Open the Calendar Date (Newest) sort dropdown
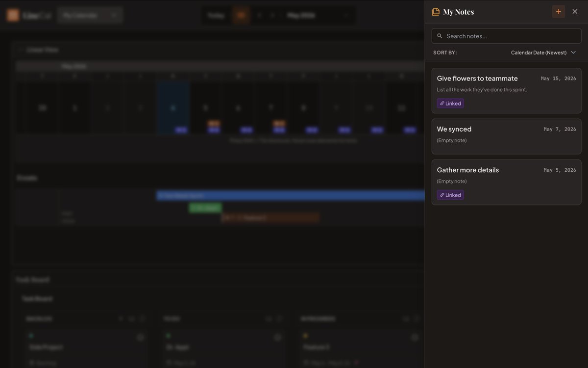 (x=543, y=53)
